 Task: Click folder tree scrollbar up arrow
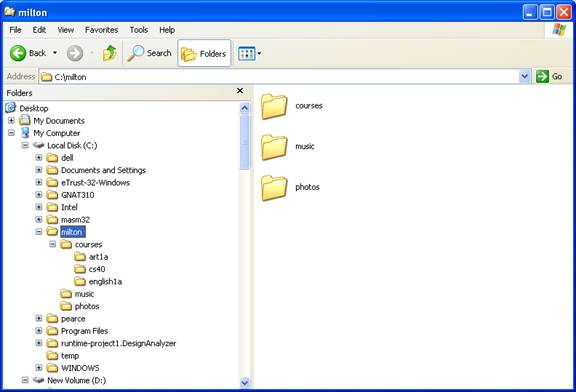pyautogui.click(x=245, y=108)
